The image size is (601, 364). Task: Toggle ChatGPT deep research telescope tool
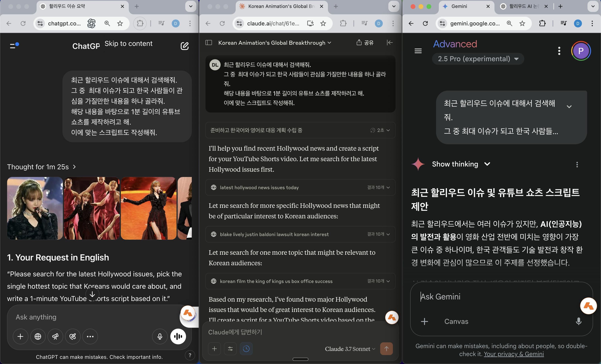pyautogui.click(x=55, y=336)
